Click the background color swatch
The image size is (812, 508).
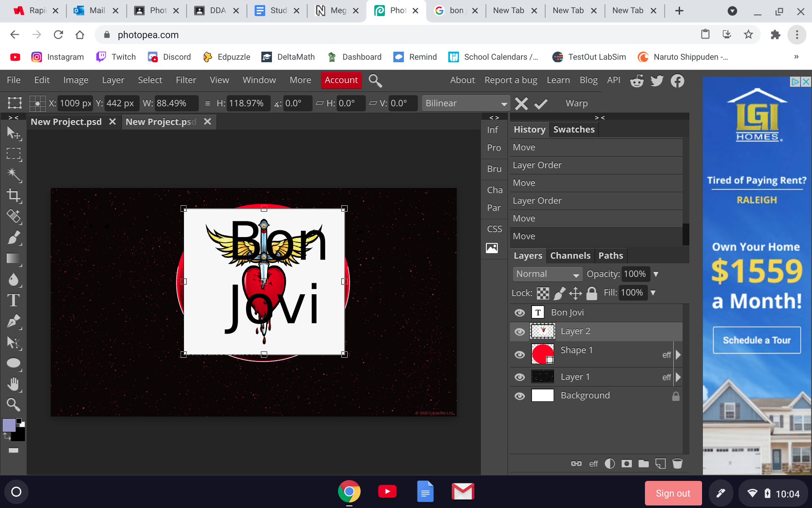(19, 435)
